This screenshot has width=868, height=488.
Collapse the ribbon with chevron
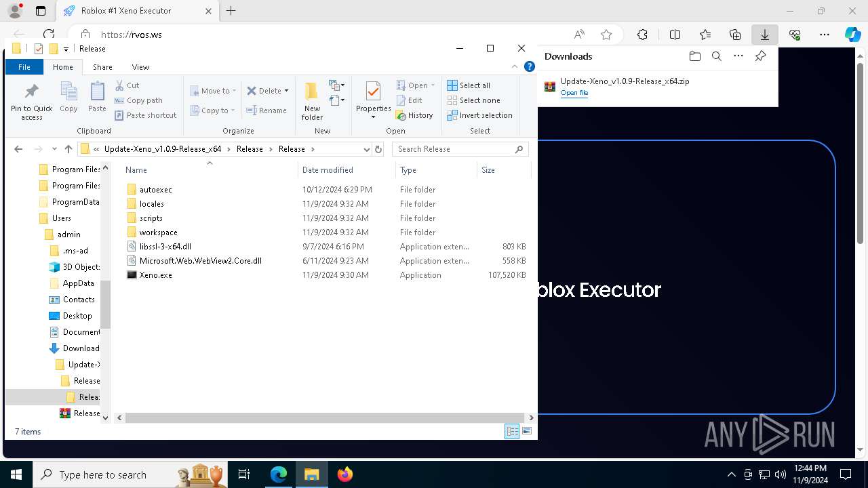[x=515, y=67]
